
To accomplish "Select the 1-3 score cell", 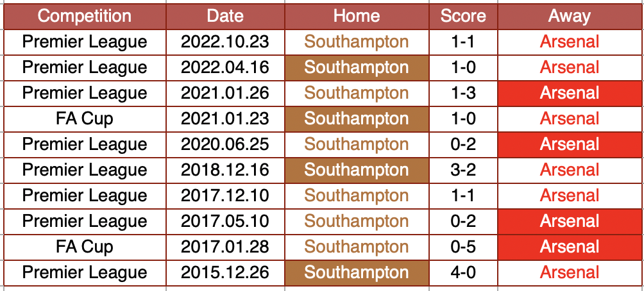I will (x=463, y=93).
